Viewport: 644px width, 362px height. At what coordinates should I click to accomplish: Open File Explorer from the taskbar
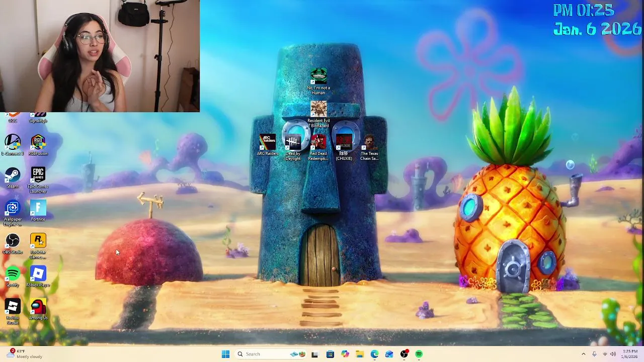[360, 354]
